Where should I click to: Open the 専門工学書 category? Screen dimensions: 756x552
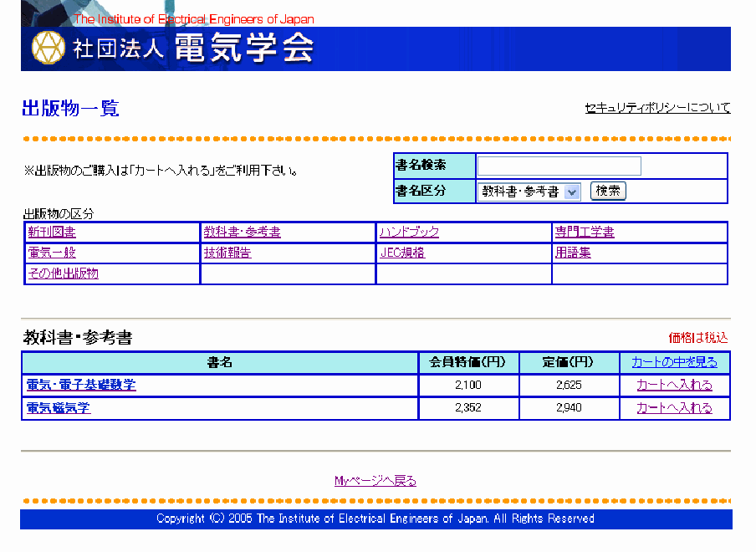click(x=585, y=233)
